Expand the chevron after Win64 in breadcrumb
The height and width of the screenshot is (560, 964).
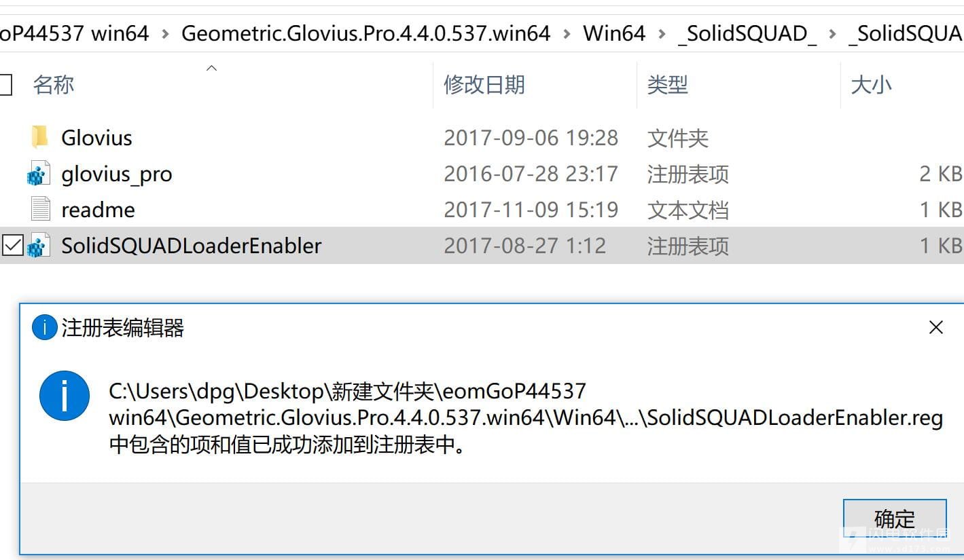click(662, 33)
